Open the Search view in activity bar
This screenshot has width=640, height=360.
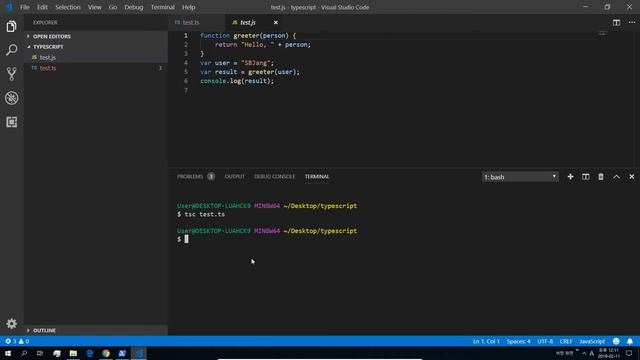(11, 50)
